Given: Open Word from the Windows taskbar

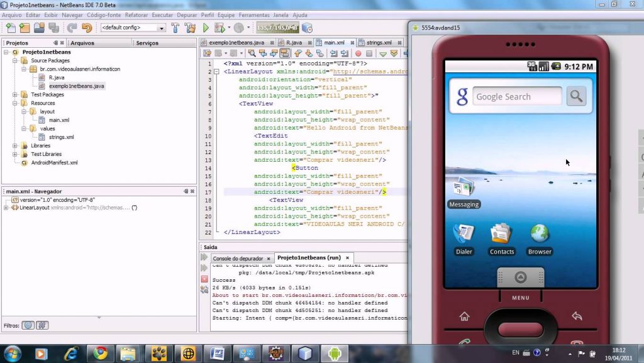Looking at the screenshot, I should click(217, 353).
